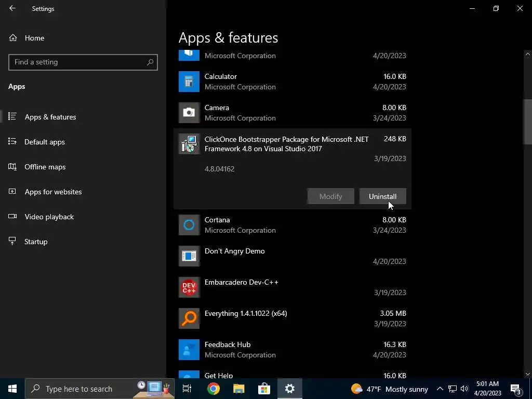532x399 pixels.
Task: Open the weather widget showing 47°F
Action: click(390, 389)
